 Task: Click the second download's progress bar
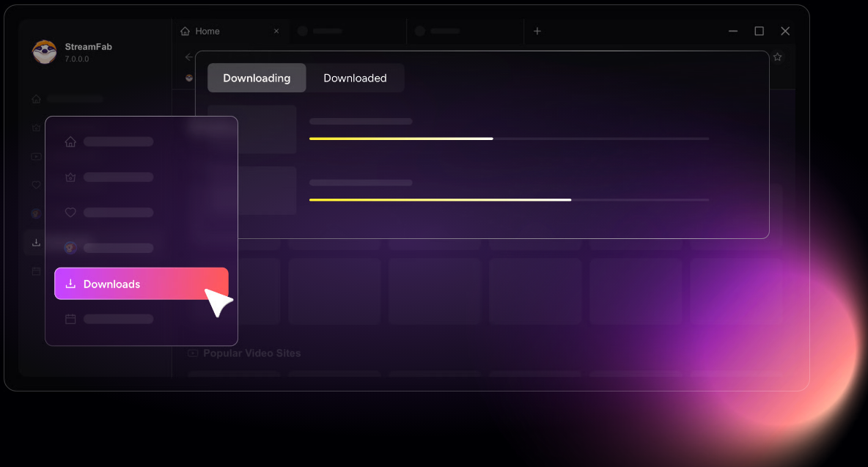[x=509, y=199]
